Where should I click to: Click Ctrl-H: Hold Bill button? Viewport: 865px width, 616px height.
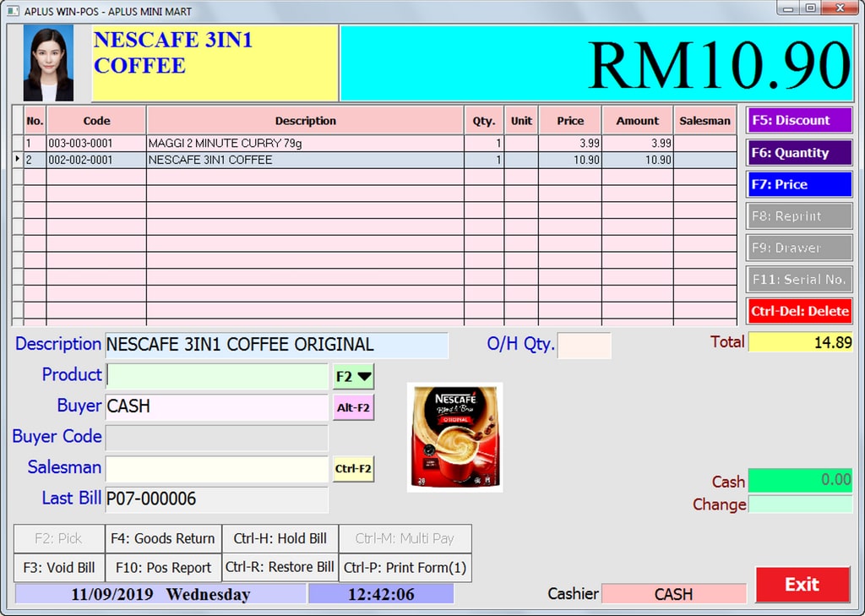point(280,539)
